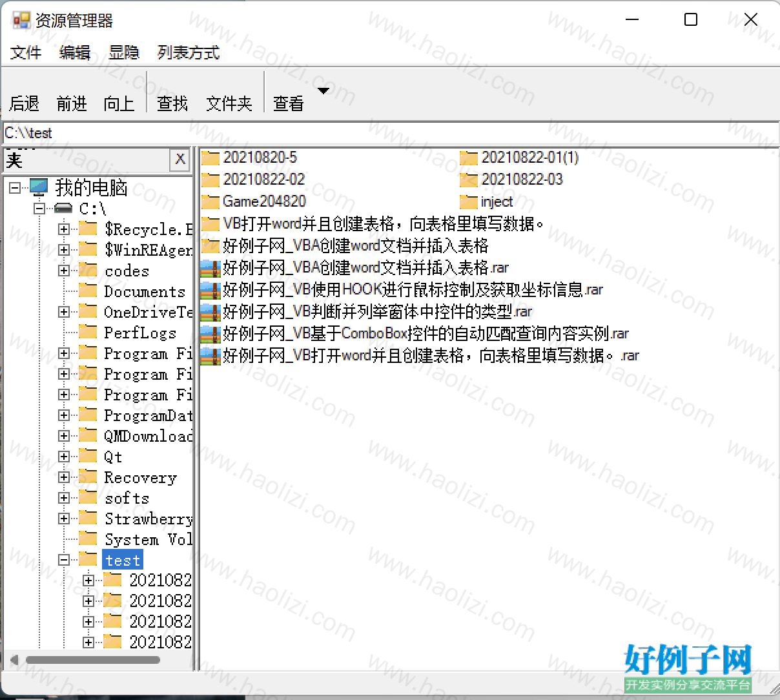Expand the OneDriveTemp tree folder
The height and width of the screenshot is (700, 780).
[64, 312]
